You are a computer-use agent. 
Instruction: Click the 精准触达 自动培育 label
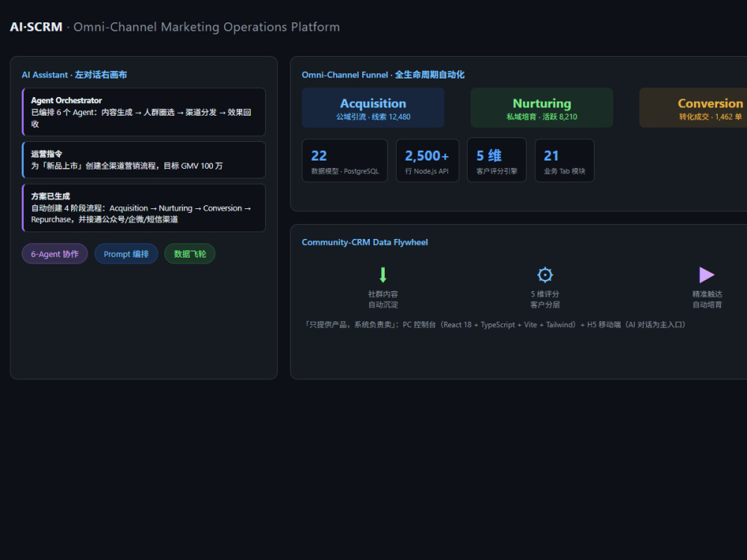coord(707,299)
